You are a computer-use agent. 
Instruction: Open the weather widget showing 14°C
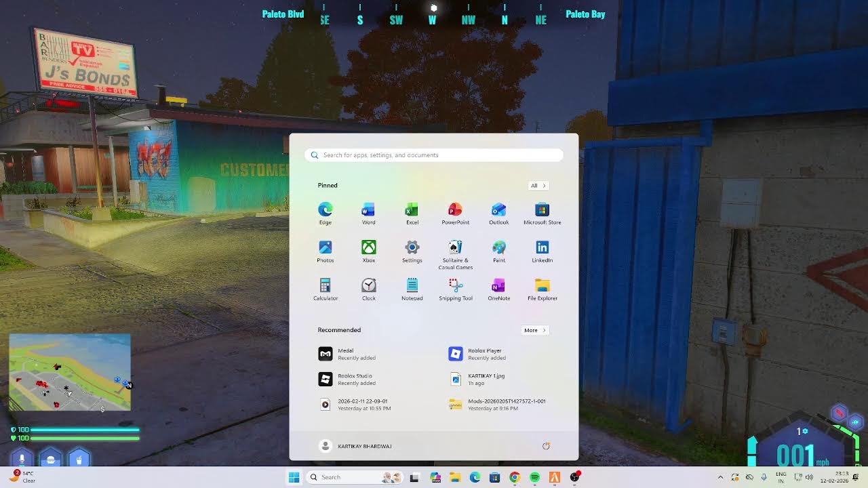coord(24,477)
